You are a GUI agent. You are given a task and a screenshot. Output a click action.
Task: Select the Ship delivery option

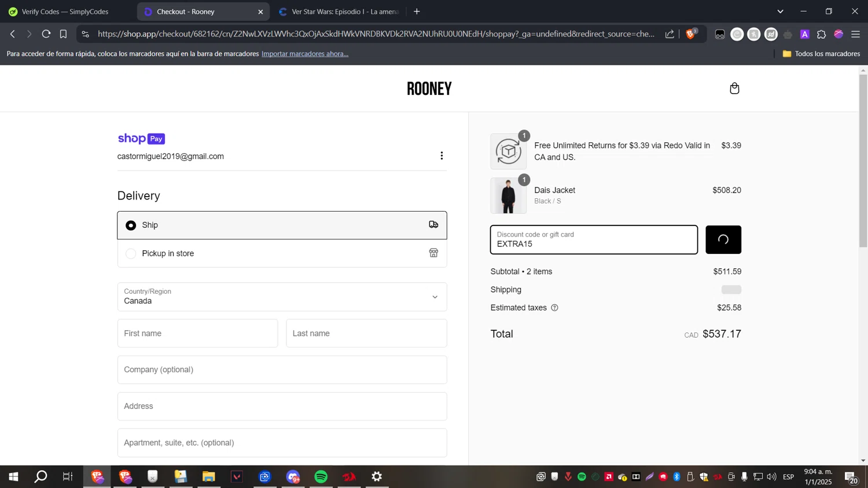(x=282, y=225)
